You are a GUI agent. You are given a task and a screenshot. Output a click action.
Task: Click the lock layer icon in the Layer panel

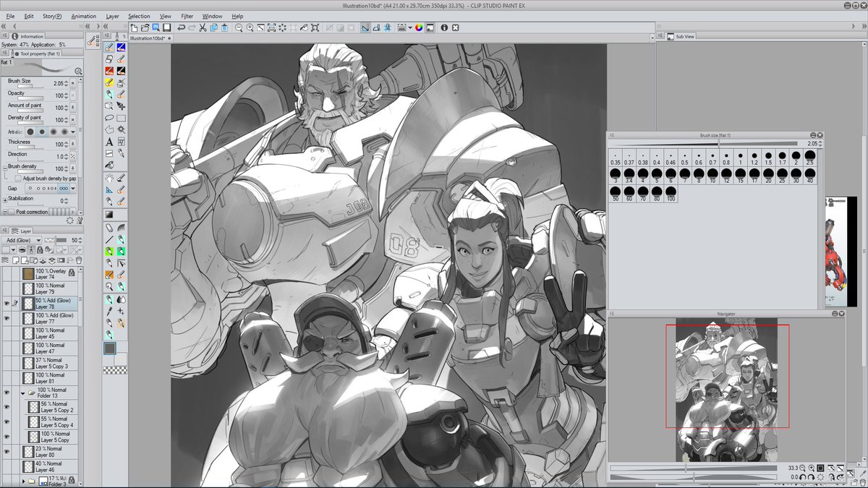[x=40, y=250]
